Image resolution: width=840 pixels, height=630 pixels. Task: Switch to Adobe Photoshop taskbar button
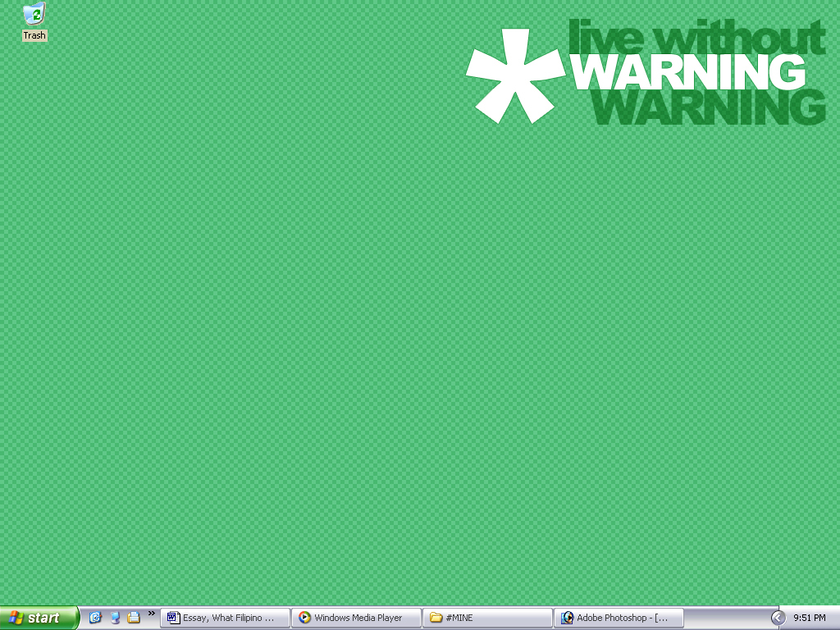pyautogui.click(x=619, y=618)
